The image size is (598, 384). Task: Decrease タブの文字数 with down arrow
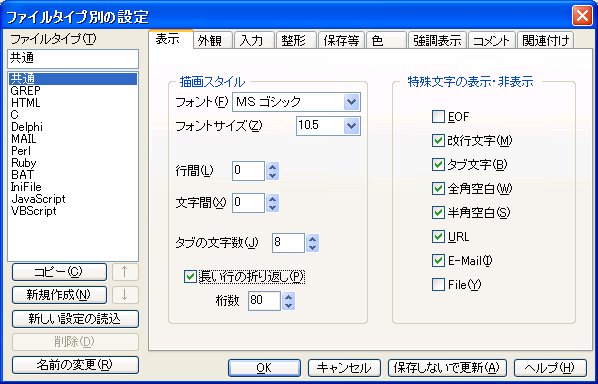coord(313,247)
